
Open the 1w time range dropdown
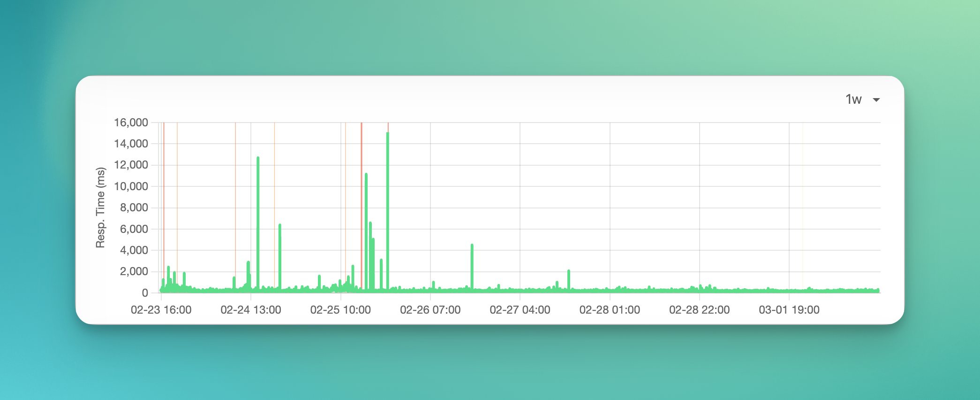coord(854,100)
